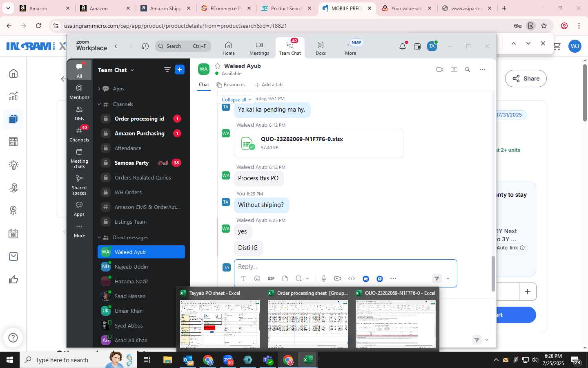Open Listings Team channel
Image resolution: width=588 pixels, height=368 pixels.
141,222
